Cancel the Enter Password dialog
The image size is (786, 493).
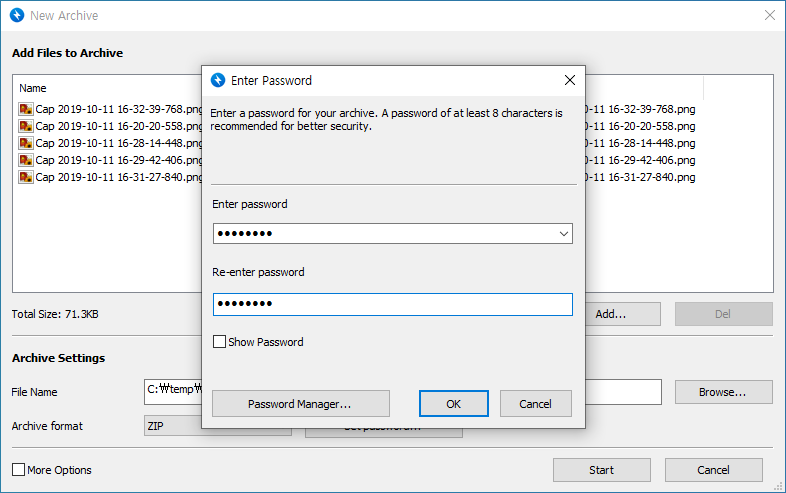tap(535, 404)
